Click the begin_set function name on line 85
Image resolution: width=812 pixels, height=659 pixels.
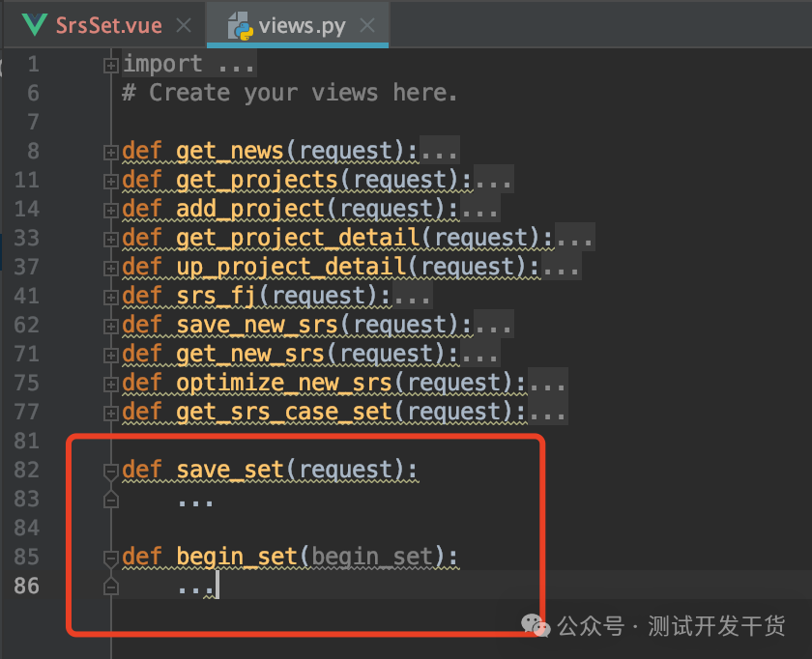coord(237,557)
